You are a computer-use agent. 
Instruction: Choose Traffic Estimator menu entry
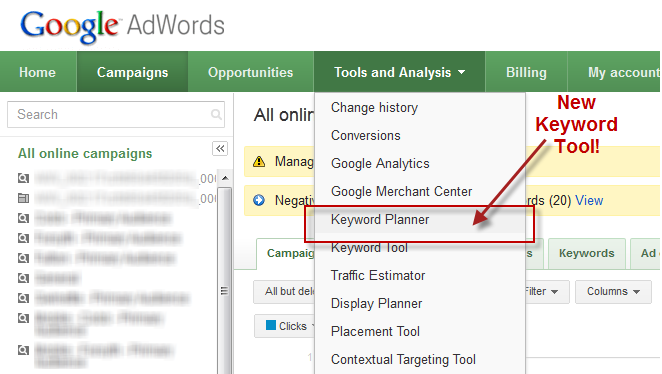378,275
